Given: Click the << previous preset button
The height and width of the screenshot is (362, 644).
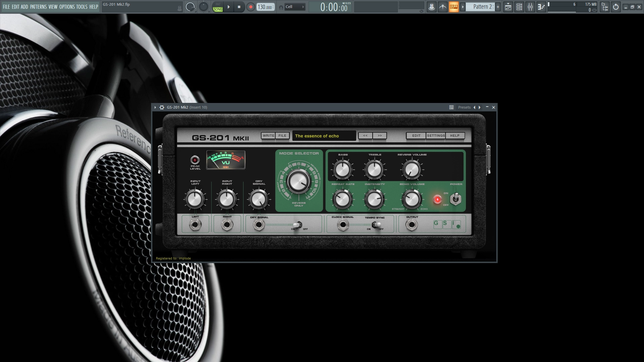Looking at the screenshot, I should (365, 136).
